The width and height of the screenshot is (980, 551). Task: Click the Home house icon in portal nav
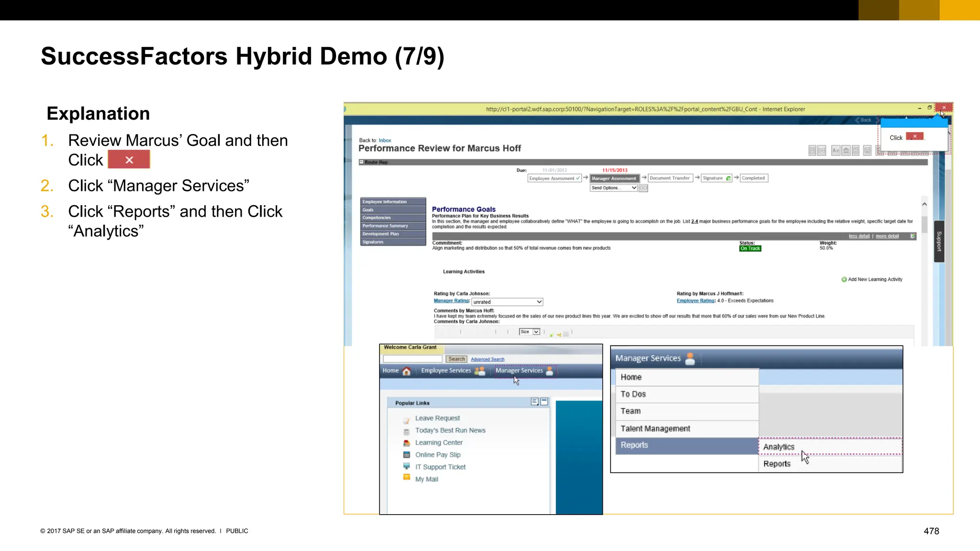tap(406, 371)
